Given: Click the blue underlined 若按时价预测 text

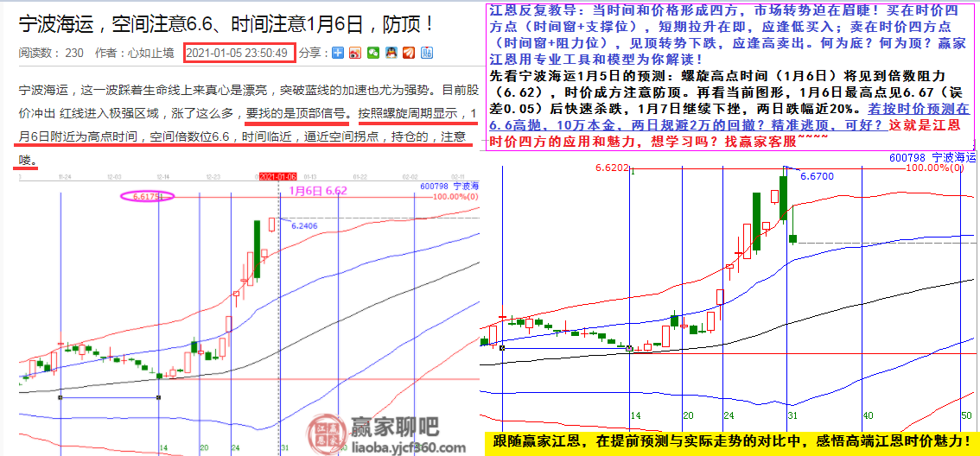Looking at the screenshot, I should pyautogui.click(x=918, y=111).
